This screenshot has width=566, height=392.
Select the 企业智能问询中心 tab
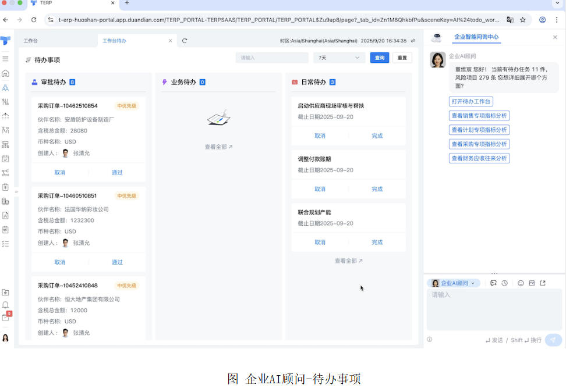[476, 37]
